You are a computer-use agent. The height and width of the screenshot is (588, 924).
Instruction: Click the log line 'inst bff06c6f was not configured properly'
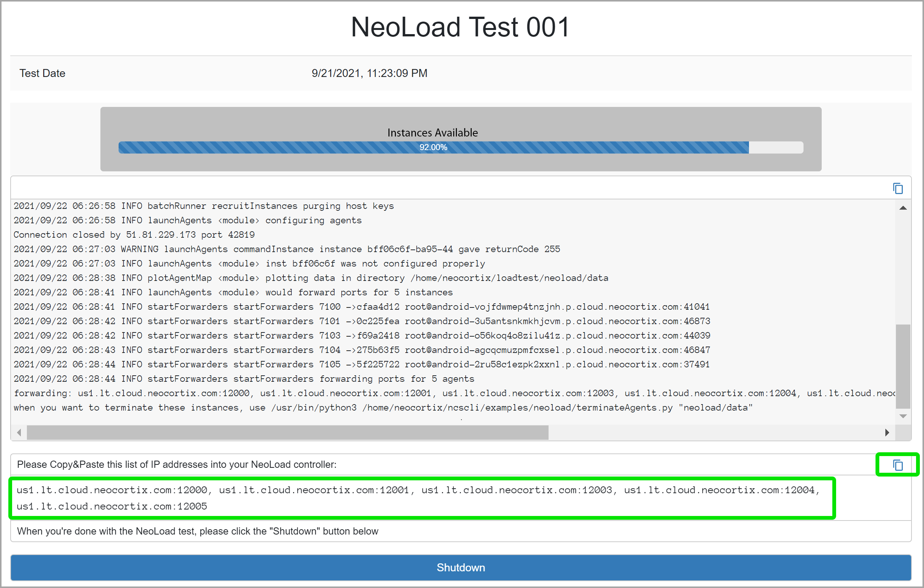tap(249, 263)
